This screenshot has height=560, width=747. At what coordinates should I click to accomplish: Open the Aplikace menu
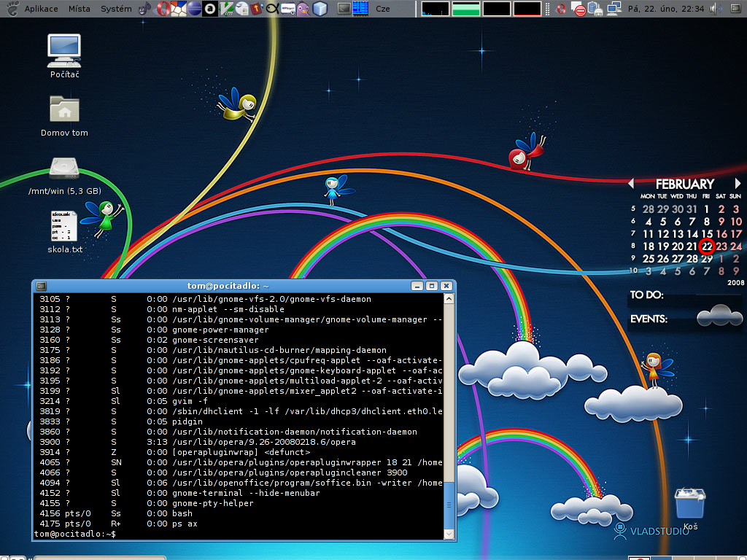click(41, 9)
